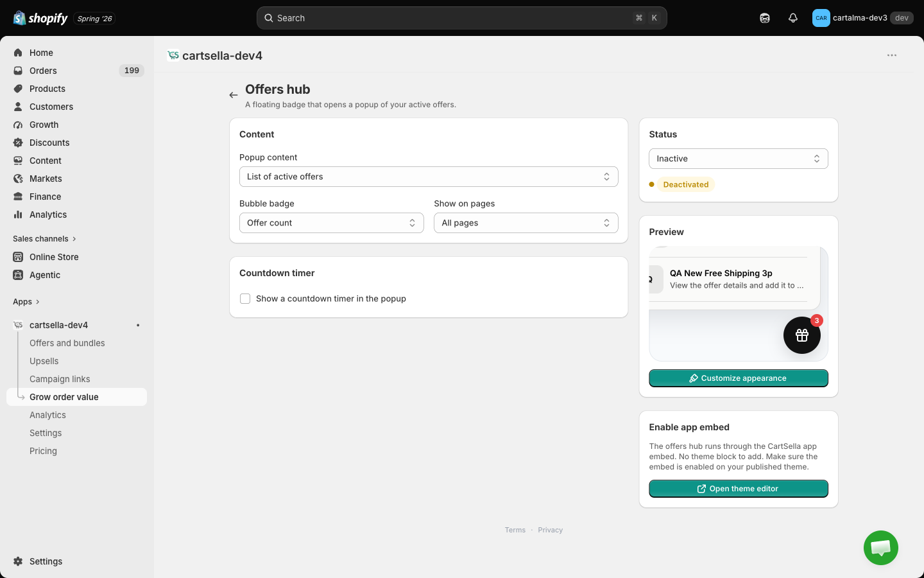Screen dimensions: 924x578
Task: Open the Status dropdown set to Inactive
Action: pos(739,159)
